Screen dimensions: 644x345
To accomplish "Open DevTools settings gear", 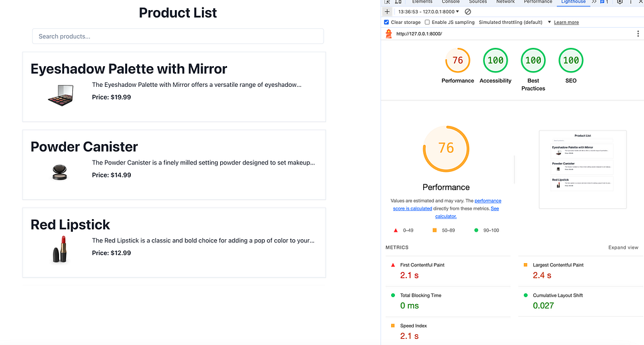I will 619,2.
